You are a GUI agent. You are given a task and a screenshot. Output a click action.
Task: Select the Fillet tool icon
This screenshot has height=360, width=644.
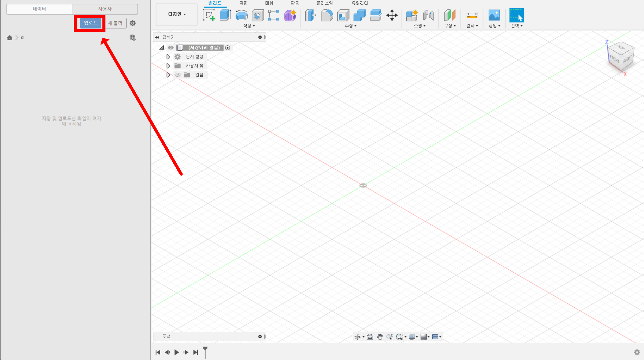[x=327, y=15]
